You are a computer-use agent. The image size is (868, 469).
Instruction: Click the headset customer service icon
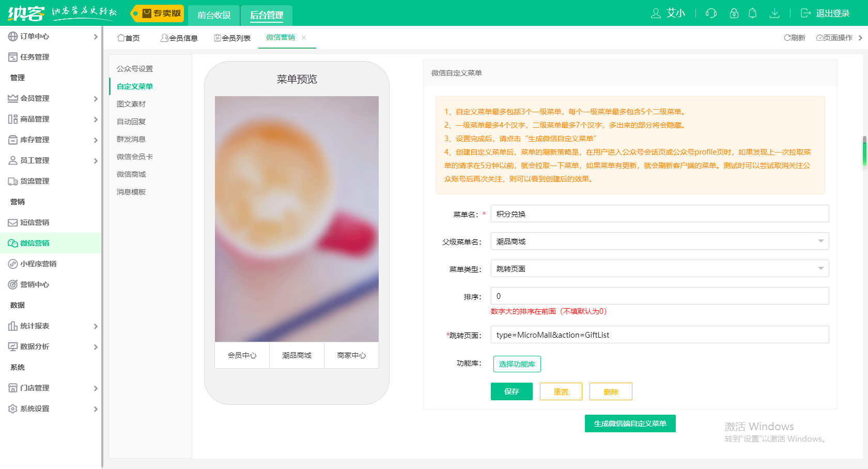click(x=711, y=13)
